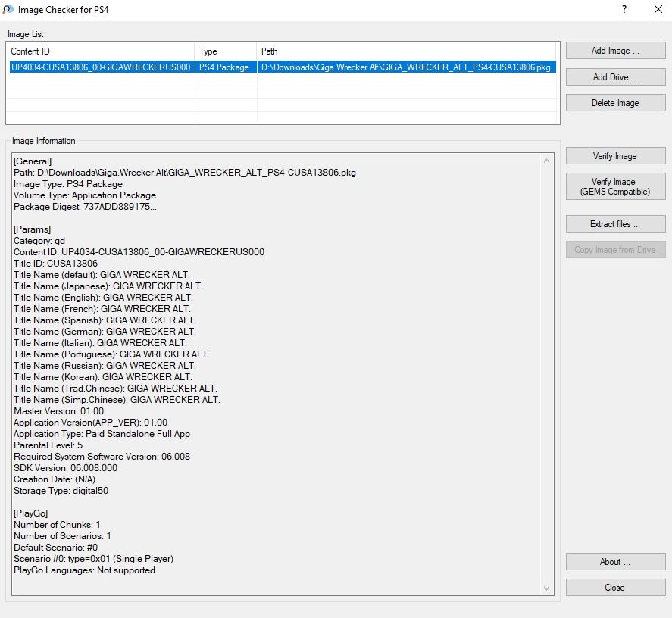The image size is (672, 618).
Task: Click the Add Image button
Action: (x=615, y=51)
